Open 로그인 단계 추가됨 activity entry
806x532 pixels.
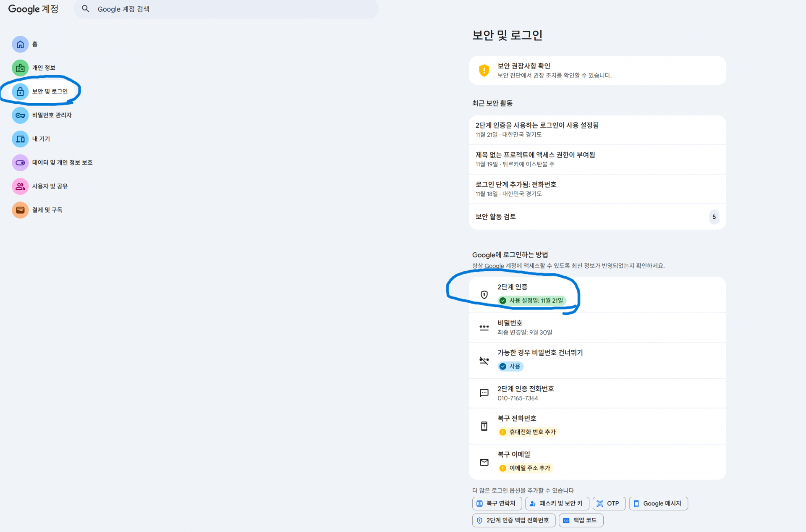[597, 189]
